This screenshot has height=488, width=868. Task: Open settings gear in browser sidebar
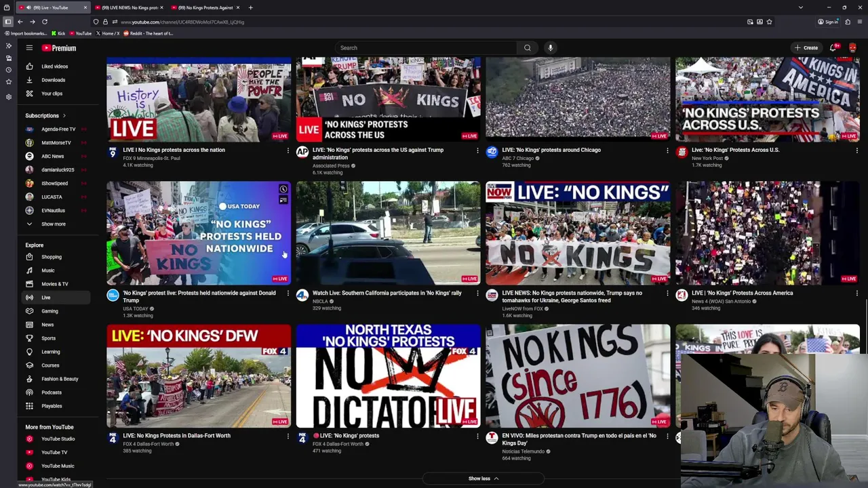pos(8,97)
